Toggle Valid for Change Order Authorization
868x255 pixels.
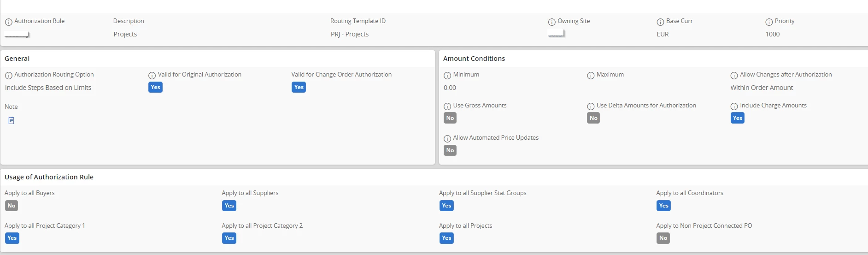(299, 87)
